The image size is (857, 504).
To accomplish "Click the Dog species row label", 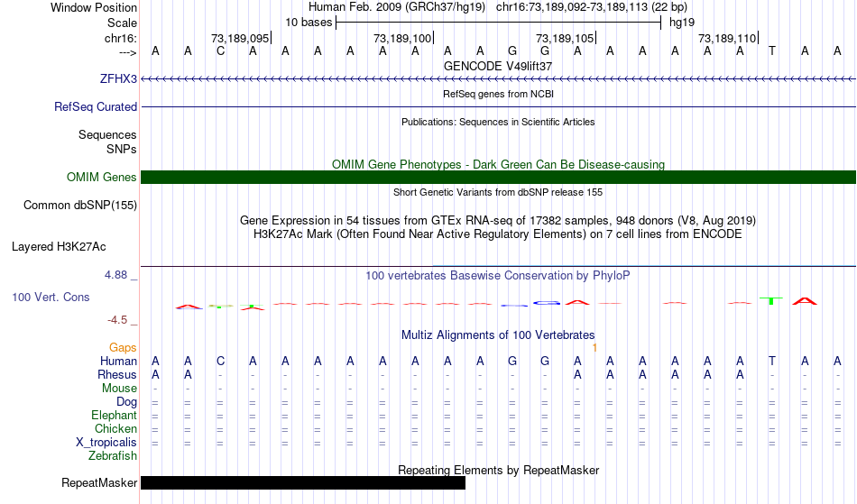I will [126, 402].
